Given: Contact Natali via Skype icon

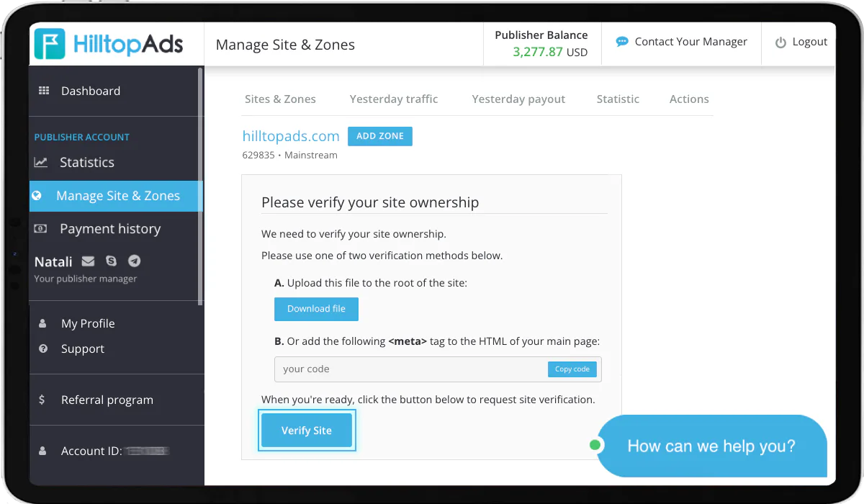Looking at the screenshot, I should coord(111,261).
